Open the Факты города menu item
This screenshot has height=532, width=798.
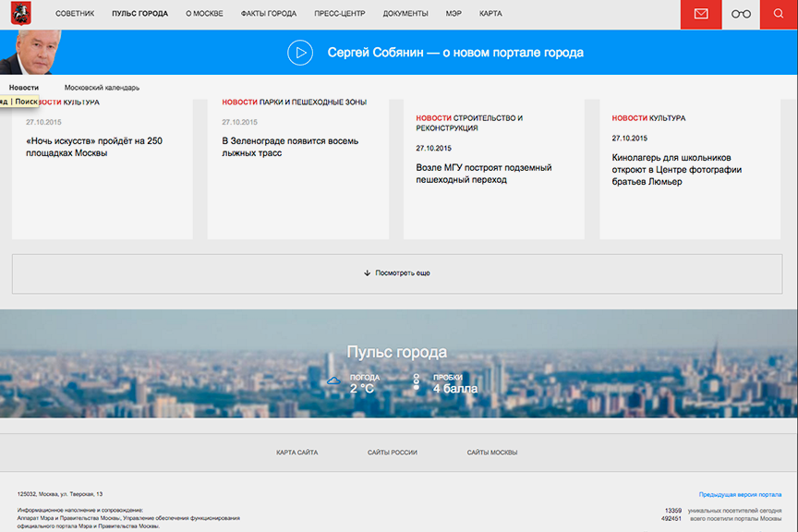point(269,14)
